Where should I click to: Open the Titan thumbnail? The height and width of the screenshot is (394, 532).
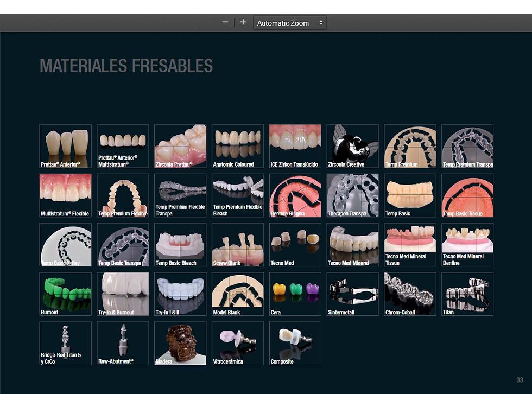pos(467,294)
